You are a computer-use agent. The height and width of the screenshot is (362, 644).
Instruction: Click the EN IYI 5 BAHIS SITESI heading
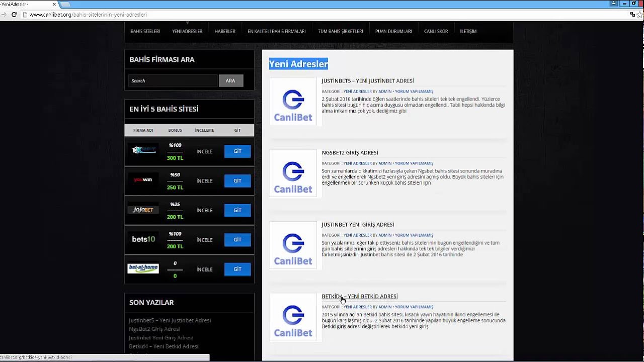click(x=164, y=109)
